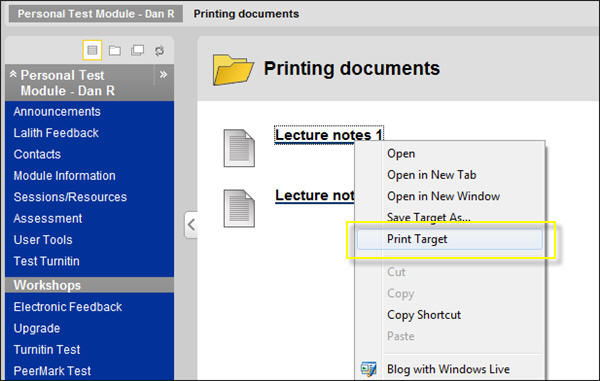The width and height of the screenshot is (600, 381).
Task: Choose Blog with Windows Live
Action: click(x=448, y=370)
